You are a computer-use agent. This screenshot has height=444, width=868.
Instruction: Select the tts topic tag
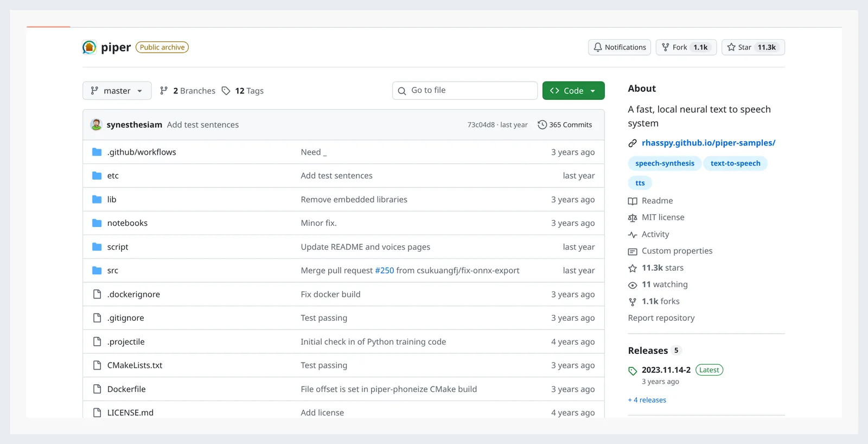pos(640,183)
